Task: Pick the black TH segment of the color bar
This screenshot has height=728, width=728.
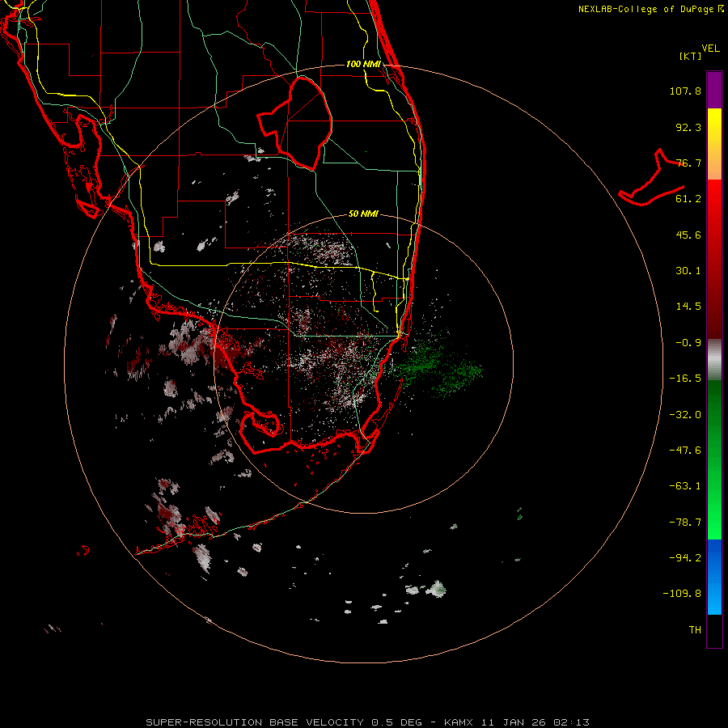Action: 714,630
